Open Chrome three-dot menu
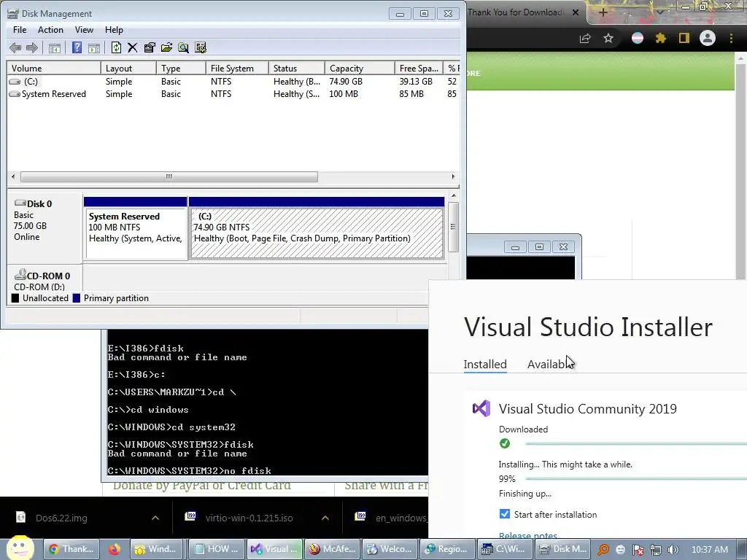Viewport: 747px width, 560px height. pyautogui.click(x=731, y=38)
